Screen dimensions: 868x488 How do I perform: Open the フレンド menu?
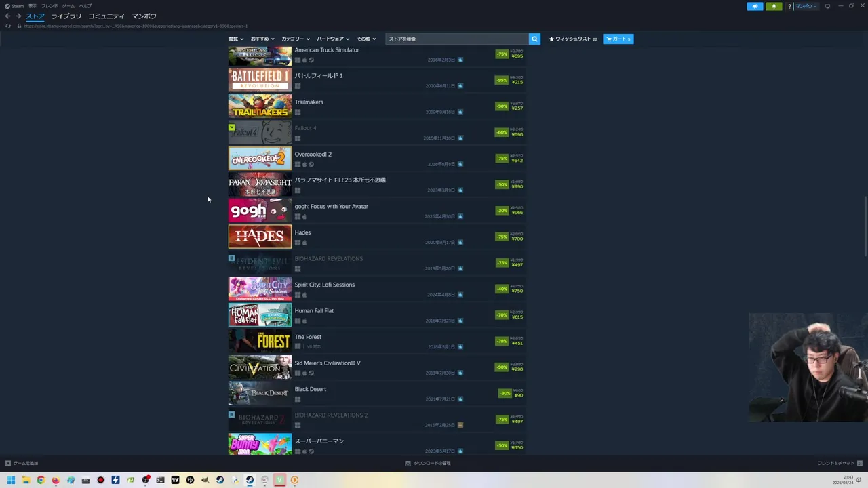click(x=50, y=6)
